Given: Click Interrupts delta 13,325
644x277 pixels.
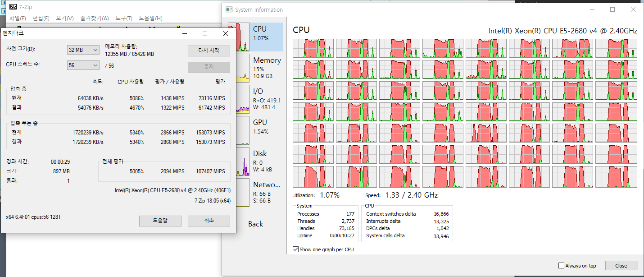Looking at the screenshot, I should point(441,221).
